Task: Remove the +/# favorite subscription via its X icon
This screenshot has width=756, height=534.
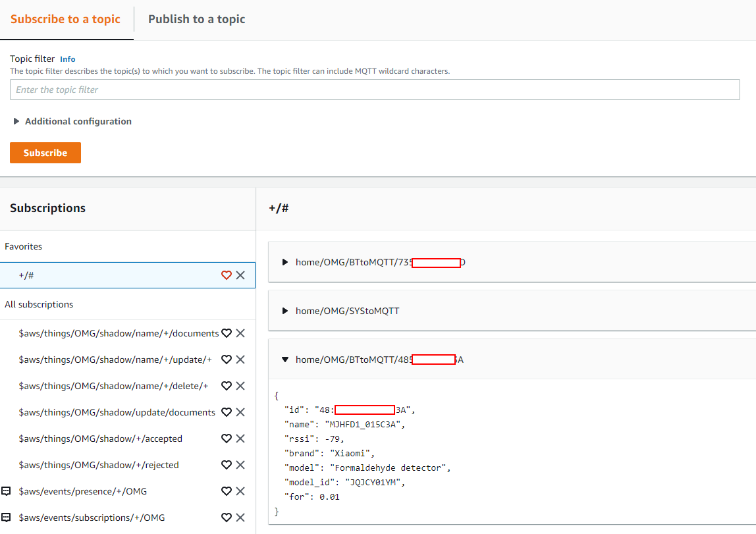Action: (x=240, y=275)
